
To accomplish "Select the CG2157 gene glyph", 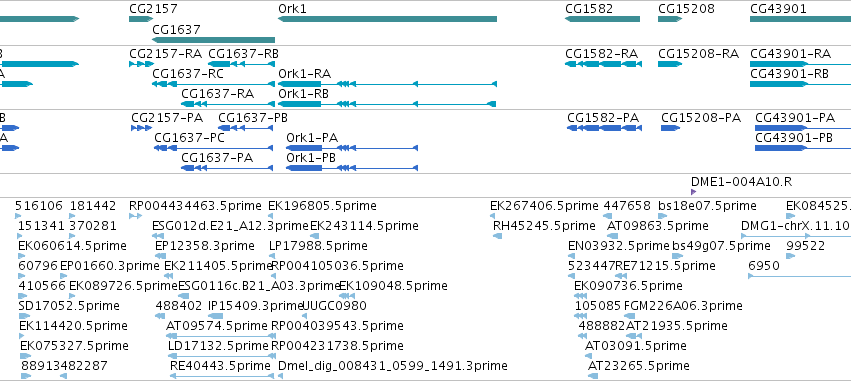I will pos(141,19).
